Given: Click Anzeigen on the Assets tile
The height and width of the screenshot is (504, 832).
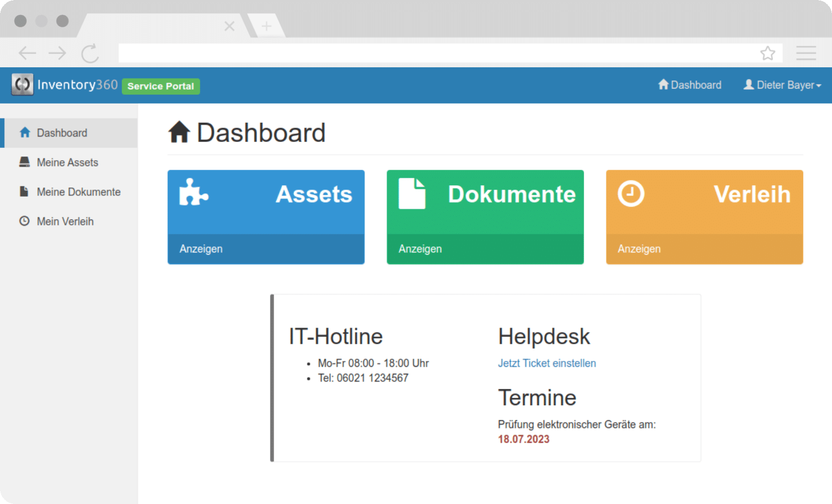Looking at the screenshot, I should pos(201,248).
